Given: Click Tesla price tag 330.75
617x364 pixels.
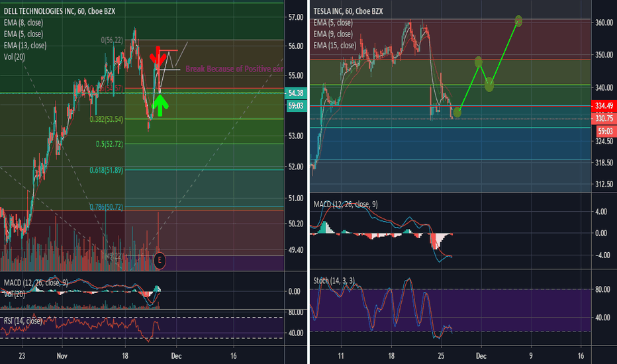Looking at the screenshot, I should [x=604, y=118].
